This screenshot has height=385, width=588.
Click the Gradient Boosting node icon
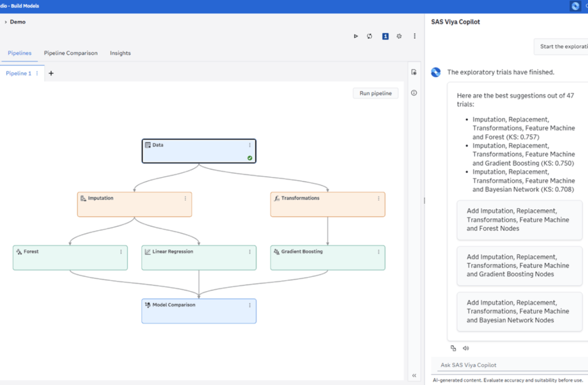(x=276, y=251)
